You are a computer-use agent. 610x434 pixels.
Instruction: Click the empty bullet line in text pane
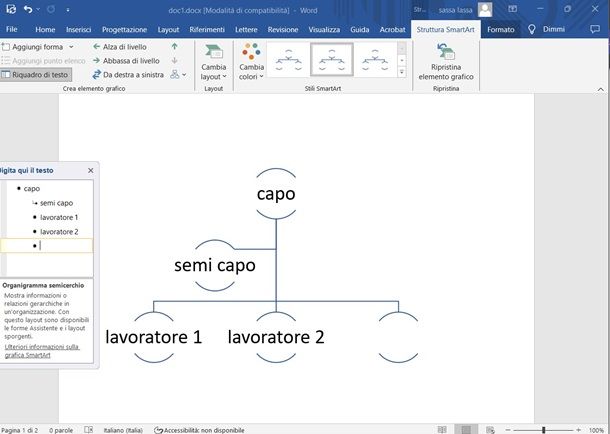[x=47, y=246]
